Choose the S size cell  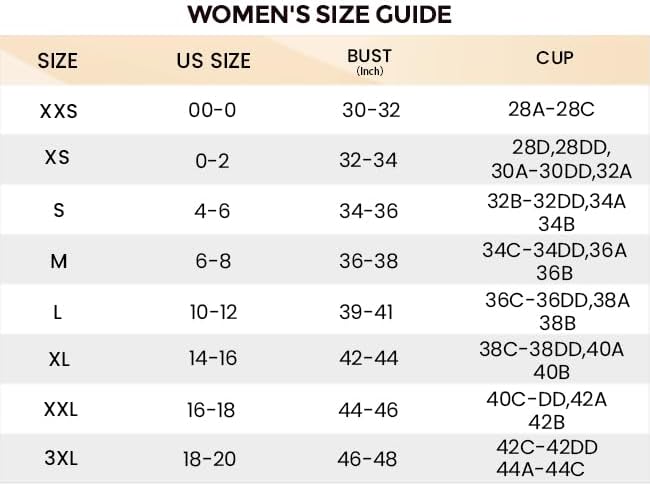58,210
